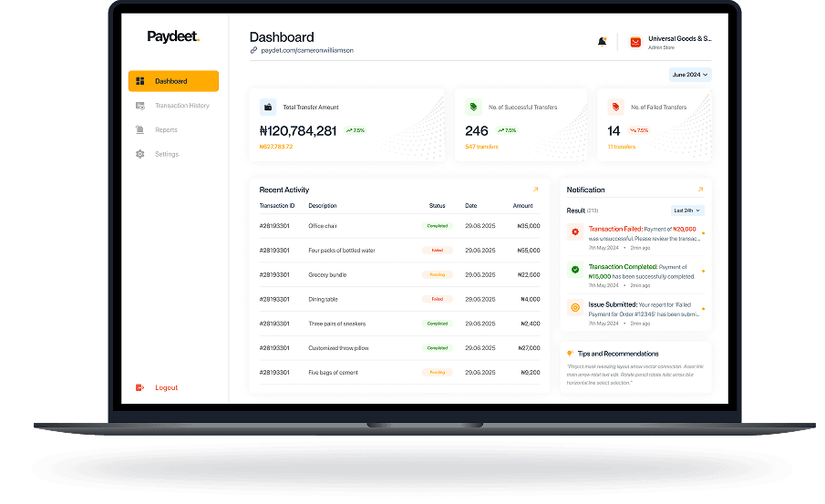Click the 14 failed transfers count
This screenshot has width=825, height=504.
pos(614,131)
